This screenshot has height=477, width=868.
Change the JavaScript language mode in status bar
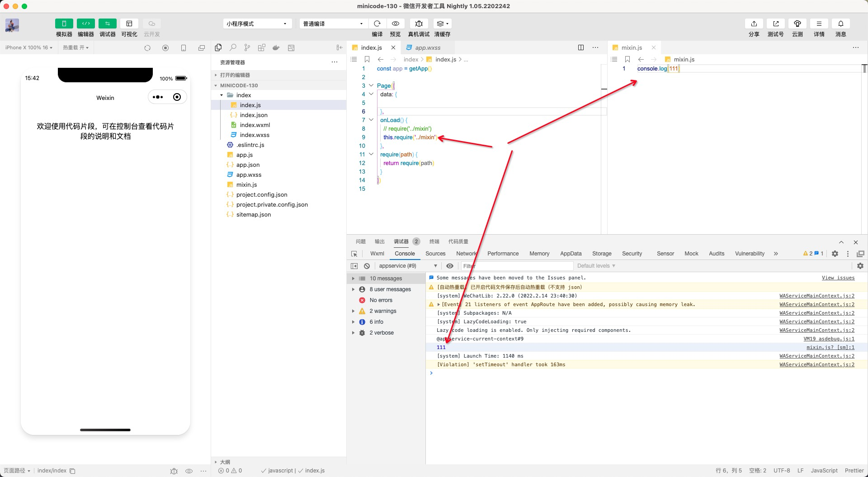(824, 471)
